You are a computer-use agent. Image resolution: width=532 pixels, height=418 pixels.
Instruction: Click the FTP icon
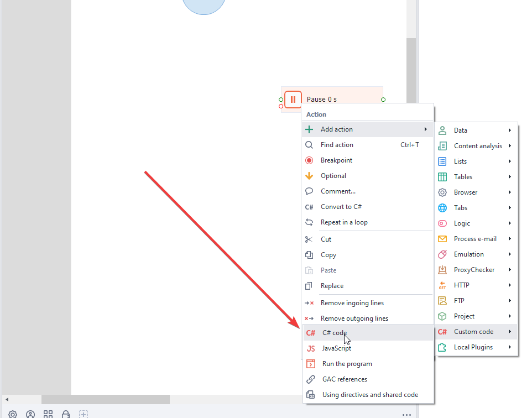click(442, 301)
